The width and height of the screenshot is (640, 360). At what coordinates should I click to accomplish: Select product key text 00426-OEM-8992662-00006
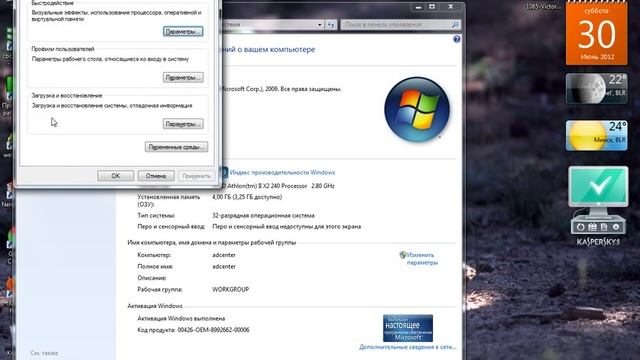[213, 330]
